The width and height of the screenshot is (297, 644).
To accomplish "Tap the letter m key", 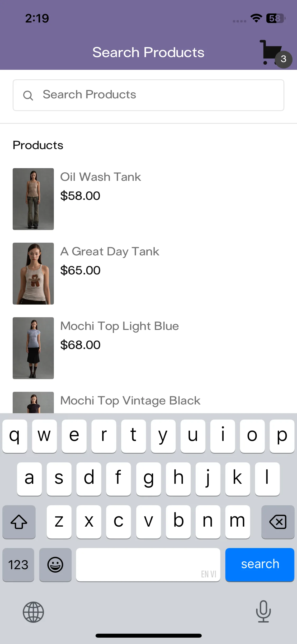I will [238, 522].
